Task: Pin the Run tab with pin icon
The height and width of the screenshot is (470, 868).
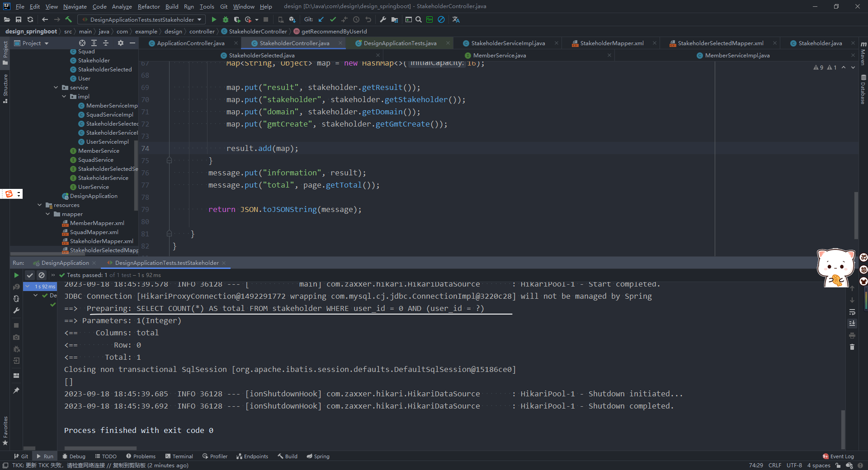Action: pyautogui.click(x=16, y=390)
